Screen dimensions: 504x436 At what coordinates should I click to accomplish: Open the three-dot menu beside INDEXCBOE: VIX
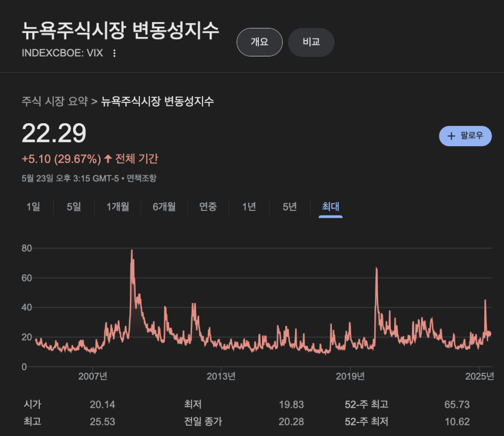point(114,53)
